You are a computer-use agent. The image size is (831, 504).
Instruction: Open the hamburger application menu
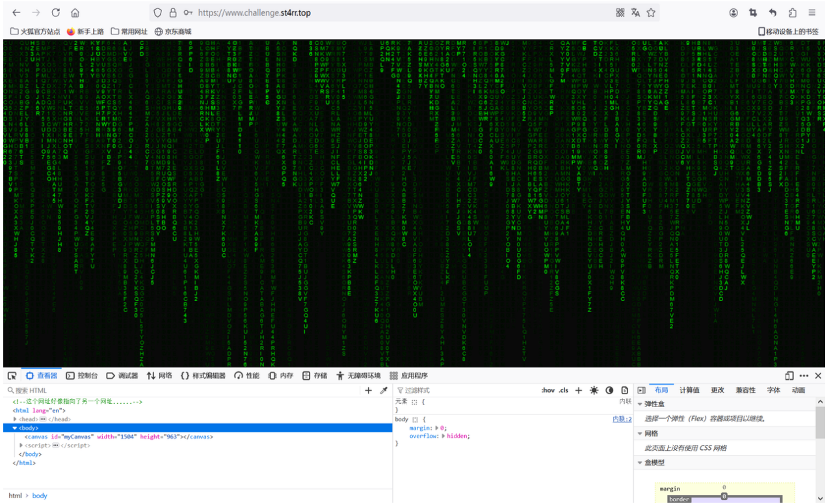point(812,12)
